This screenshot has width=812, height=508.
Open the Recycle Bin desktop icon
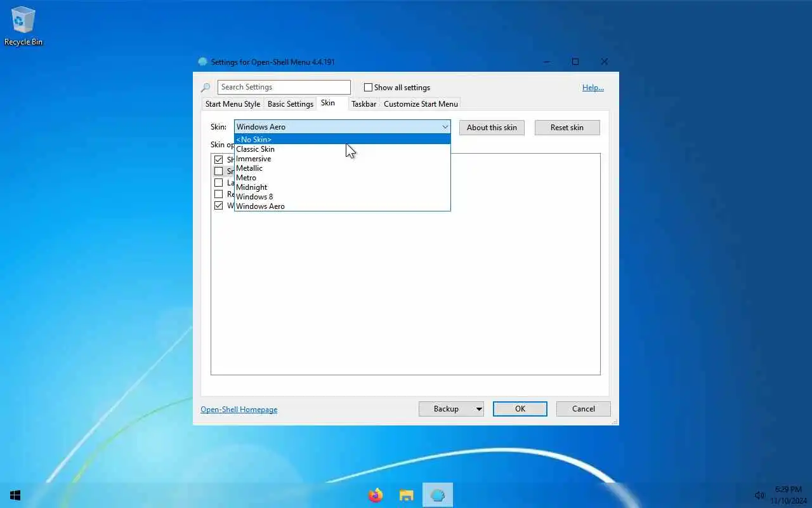coord(23,27)
